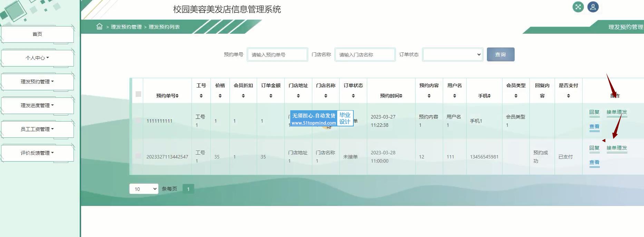Expand the 员工工资管理 sidebar menu

(37, 129)
